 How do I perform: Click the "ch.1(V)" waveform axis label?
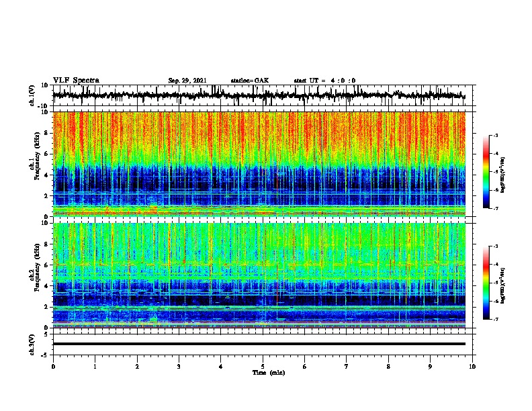tap(32, 95)
